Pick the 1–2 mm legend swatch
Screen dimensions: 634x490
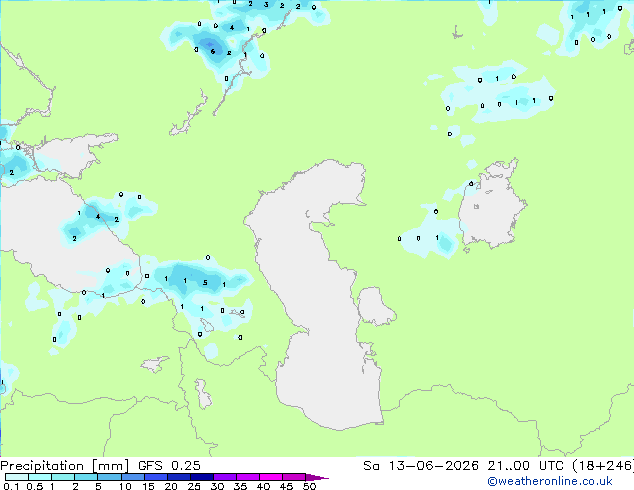coord(63,477)
